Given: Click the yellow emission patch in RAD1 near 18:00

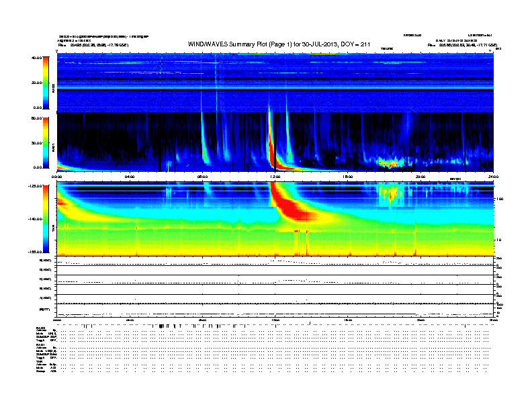Looking at the screenshot, I should click(x=390, y=163).
